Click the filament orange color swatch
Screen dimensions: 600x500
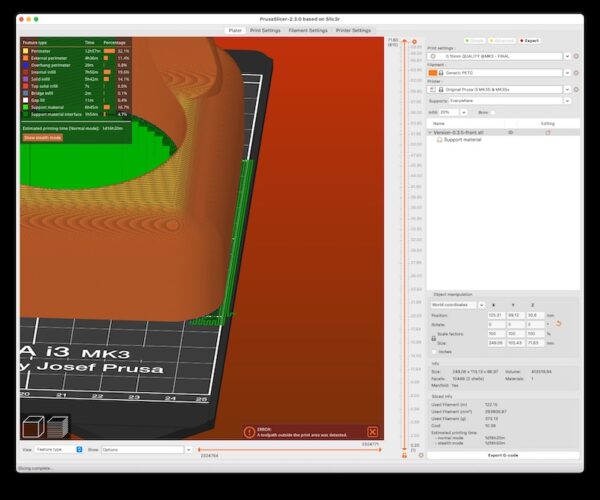click(x=433, y=73)
